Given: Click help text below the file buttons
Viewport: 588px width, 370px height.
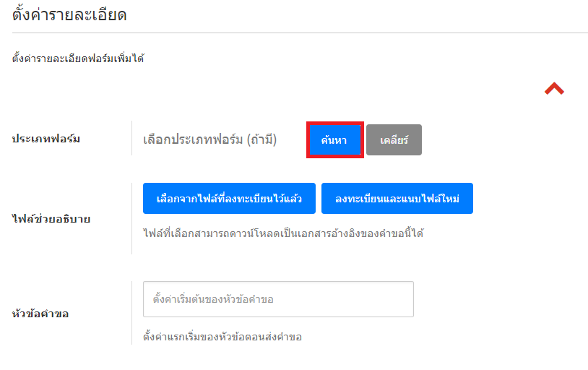Looking at the screenshot, I should (x=282, y=233).
